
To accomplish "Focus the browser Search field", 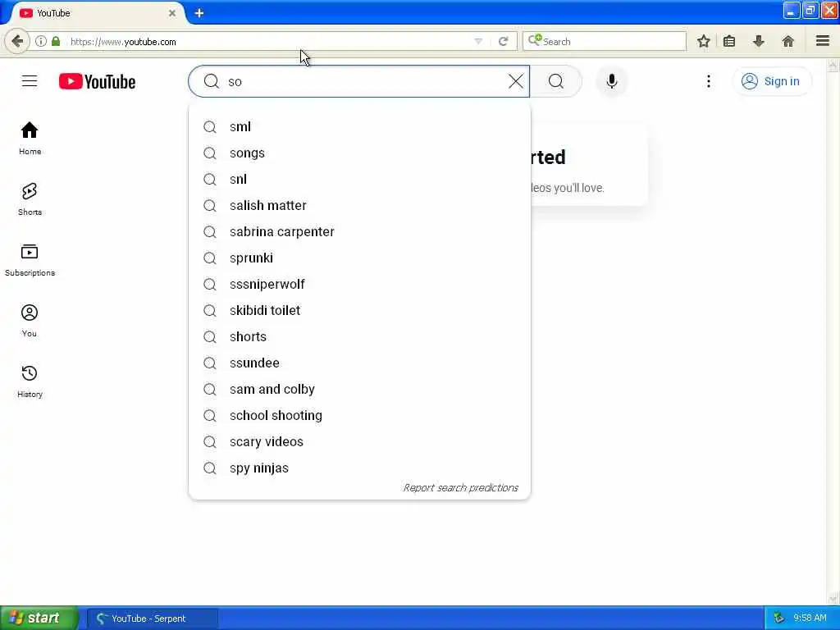I will click(x=605, y=41).
